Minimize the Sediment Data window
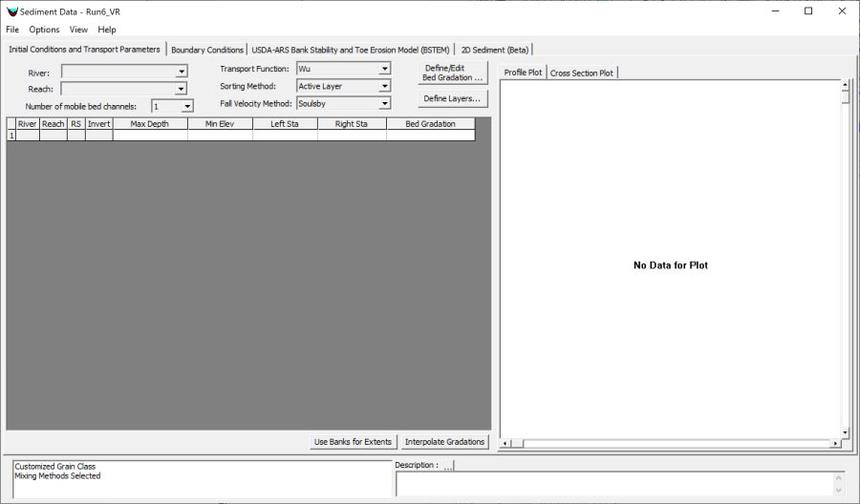The image size is (860, 504). [776, 11]
